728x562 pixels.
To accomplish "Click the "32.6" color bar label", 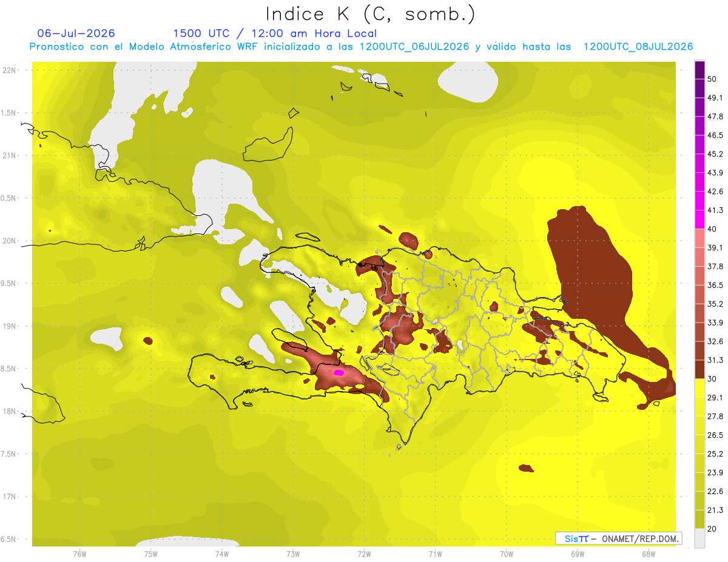I will click(x=715, y=341).
